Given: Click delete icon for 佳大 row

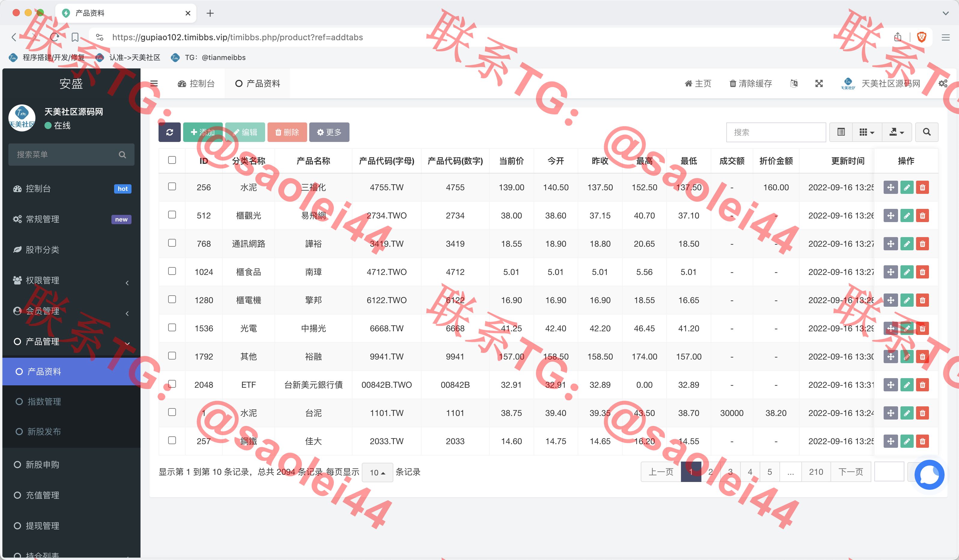Looking at the screenshot, I should click(922, 441).
